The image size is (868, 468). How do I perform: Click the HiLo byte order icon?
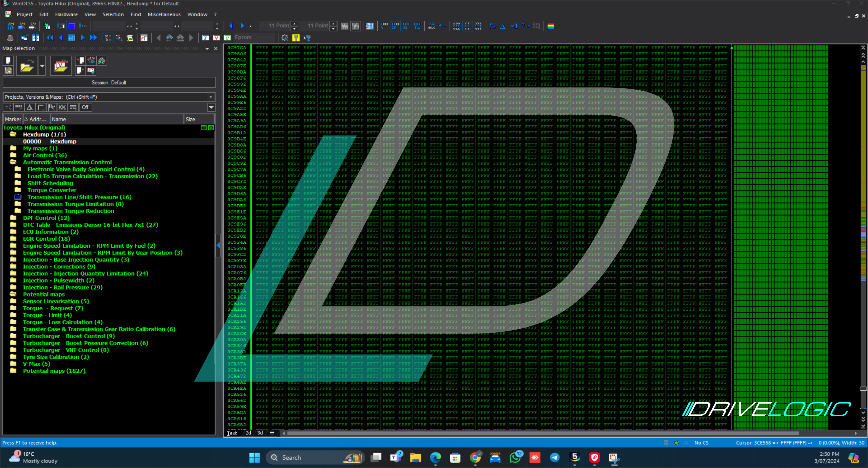[x=431, y=26]
